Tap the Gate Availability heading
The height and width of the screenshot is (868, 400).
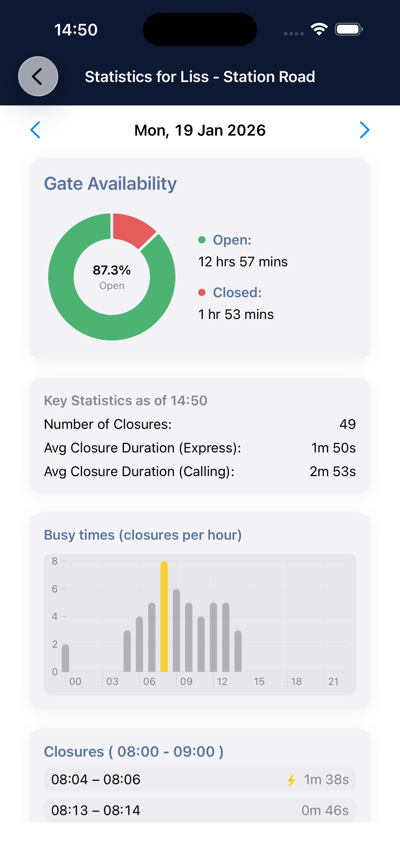[x=110, y=184]
